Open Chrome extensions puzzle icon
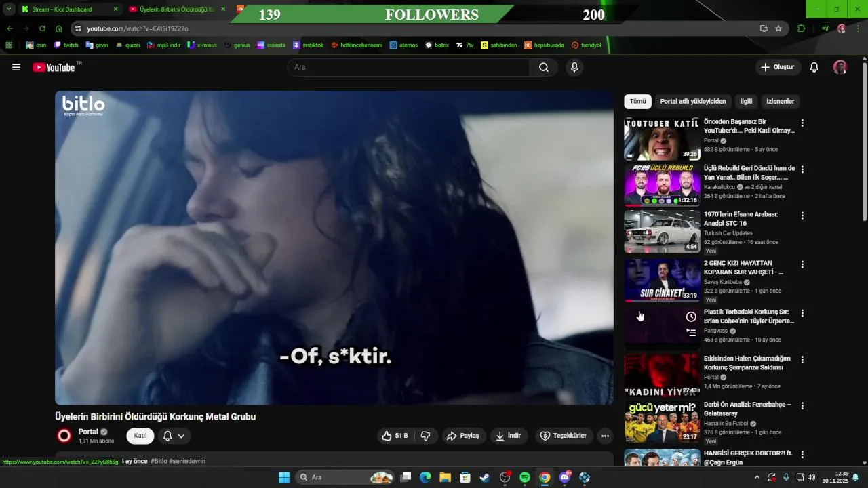Screen dimensions: 868x488 802,28
